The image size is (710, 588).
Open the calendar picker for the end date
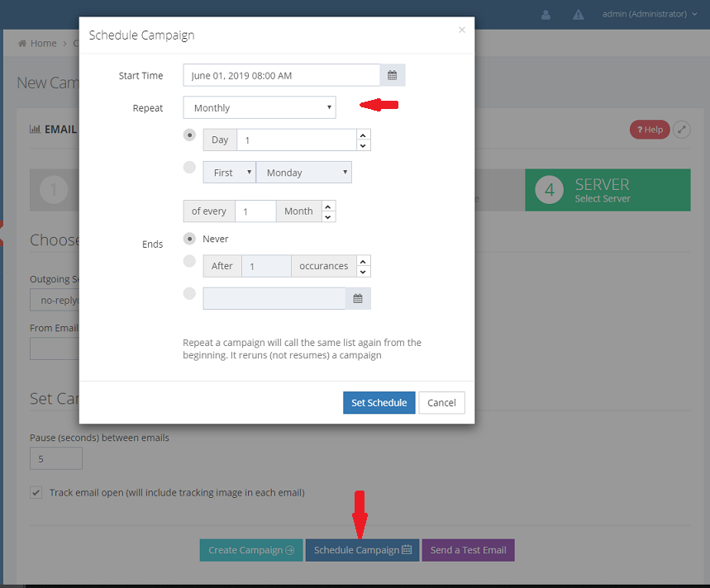(x=359, y=297)
